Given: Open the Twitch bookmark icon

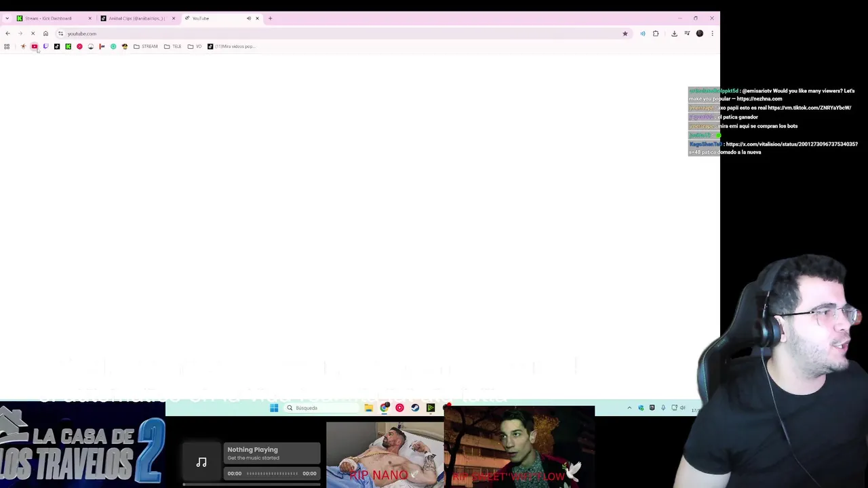Looking at the screenshot, I should pos(45,46).
